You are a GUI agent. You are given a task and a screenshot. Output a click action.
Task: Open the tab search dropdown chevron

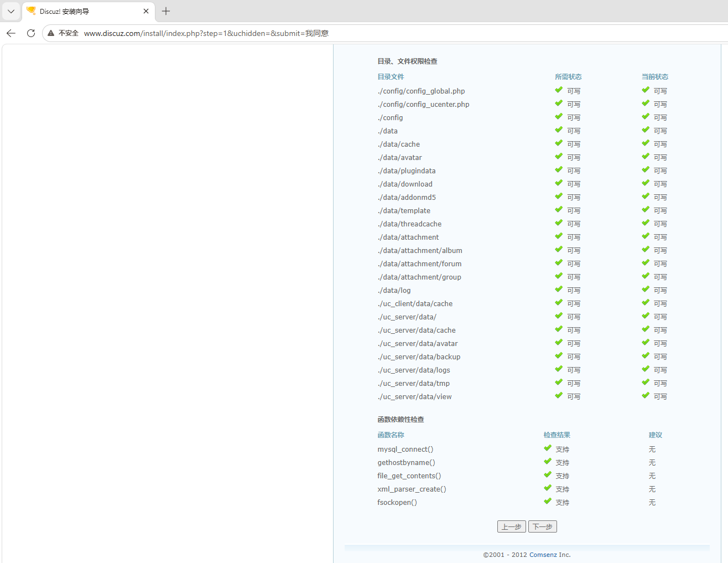(x=11, y=11)
